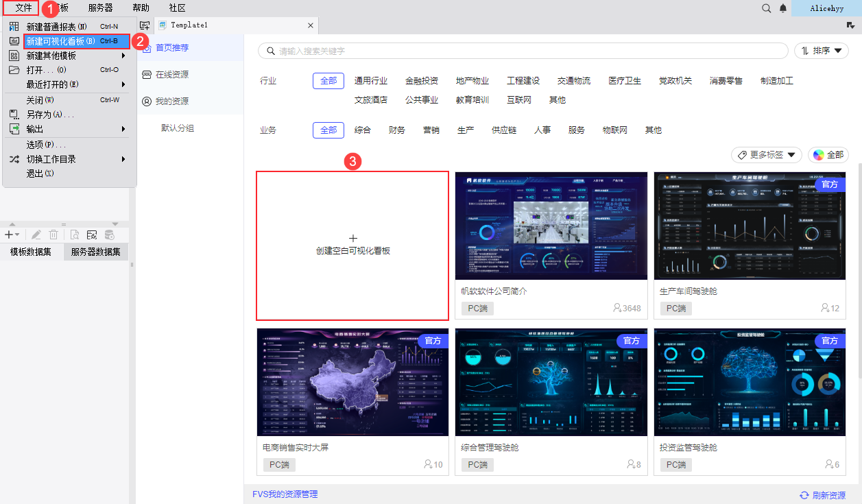Click the edit dataset pencil icon
This screenshot has width=862, height=504.
pos(36,235)
